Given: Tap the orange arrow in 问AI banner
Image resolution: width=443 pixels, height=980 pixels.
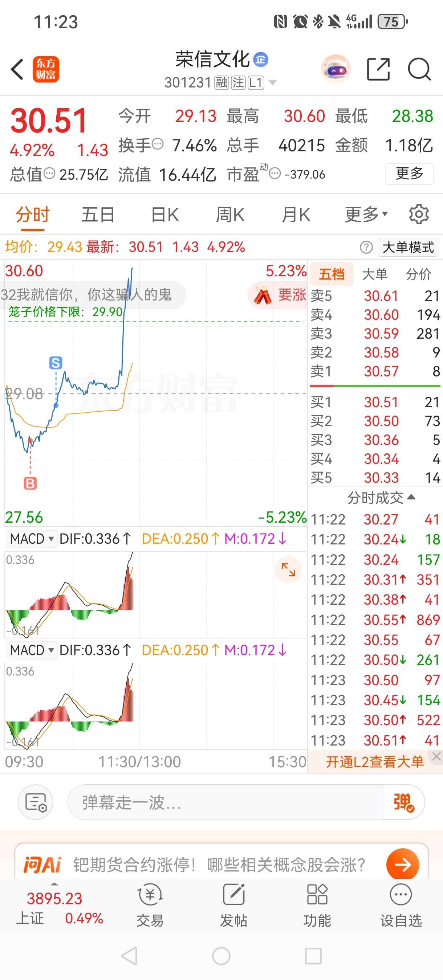Looking at the screenshot, I should click(403, 864).
